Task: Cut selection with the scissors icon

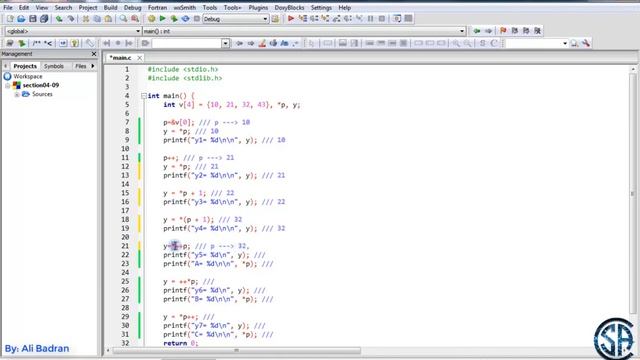Action: [x=86, y=19]
